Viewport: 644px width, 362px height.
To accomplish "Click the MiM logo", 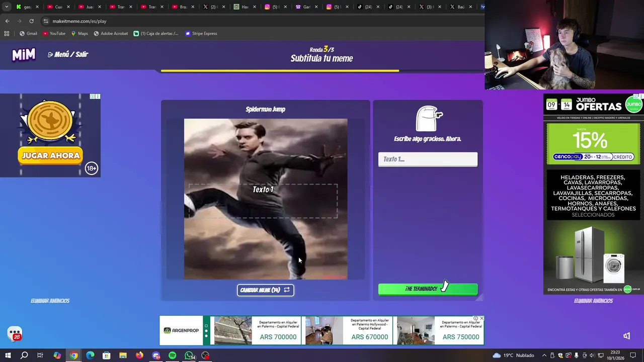I will (24, 54).
